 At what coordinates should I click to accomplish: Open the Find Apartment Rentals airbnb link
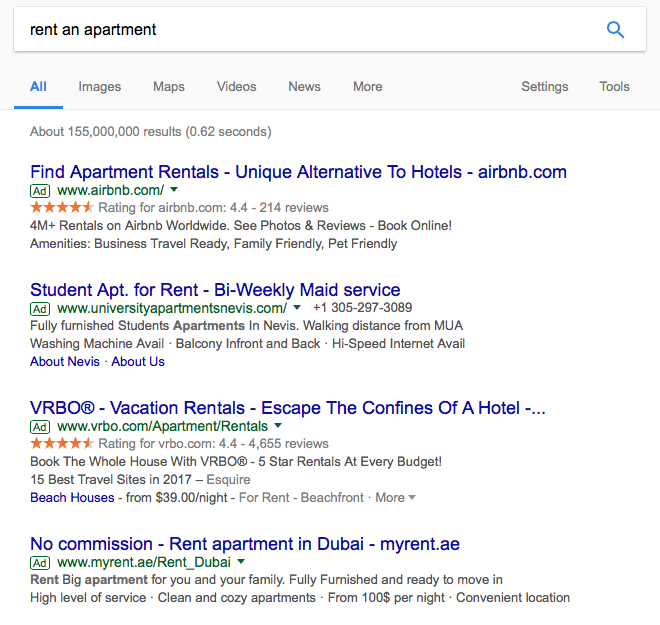(298, 172)
